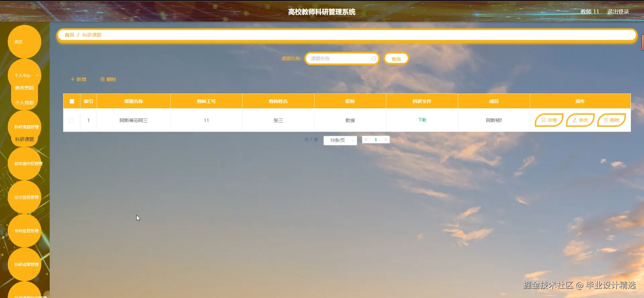Click the search magnifier icon in input
This screenshot has width=644, height=298.
click(374, 58)
